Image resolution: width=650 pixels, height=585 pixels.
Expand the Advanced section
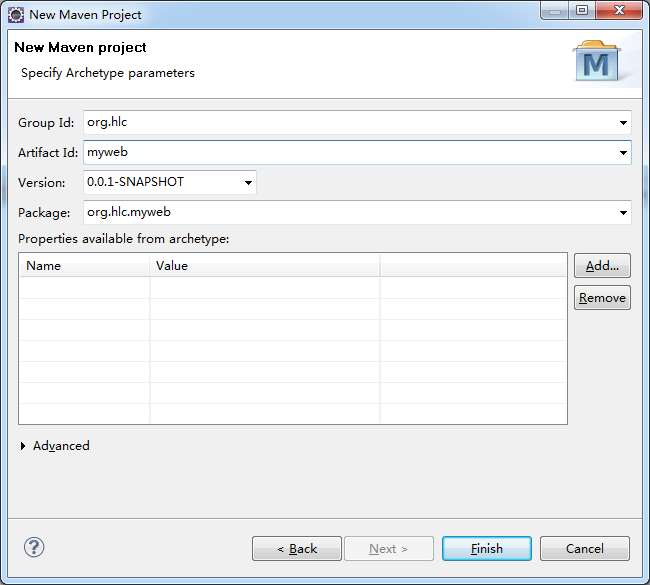click(23, 446)
